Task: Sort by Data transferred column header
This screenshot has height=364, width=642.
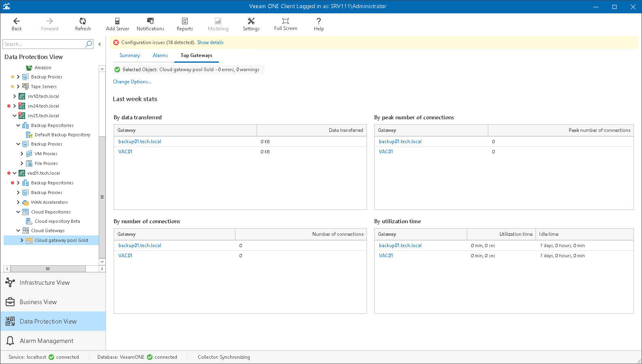Action: tap(311, 130)
